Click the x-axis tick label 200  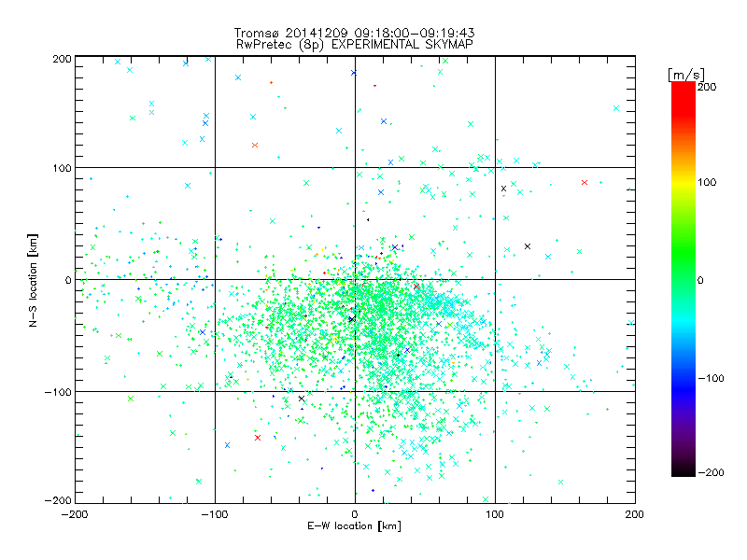635,514
